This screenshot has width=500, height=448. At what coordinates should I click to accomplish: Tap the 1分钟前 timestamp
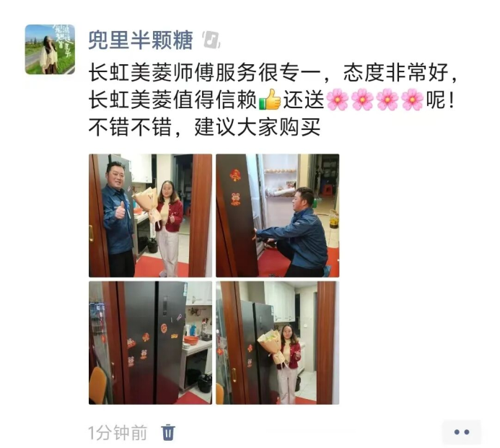[x=118, y=433]
